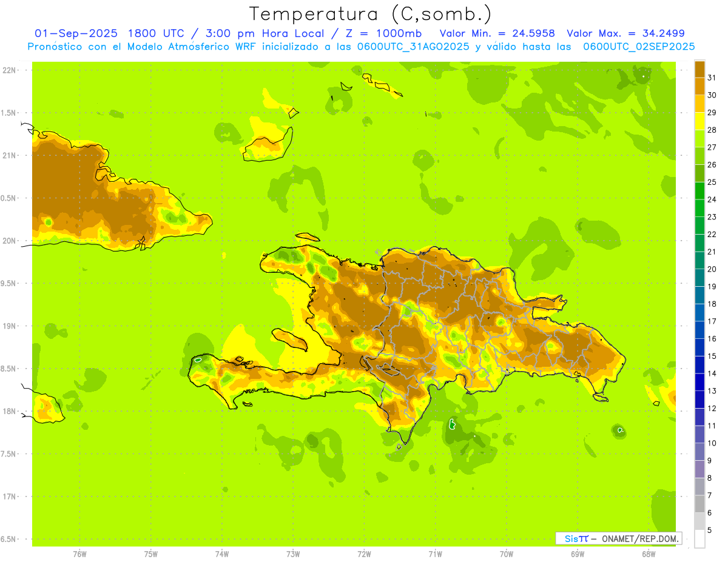Click the "72W" longitude axis label

click(x=365, y=554)
